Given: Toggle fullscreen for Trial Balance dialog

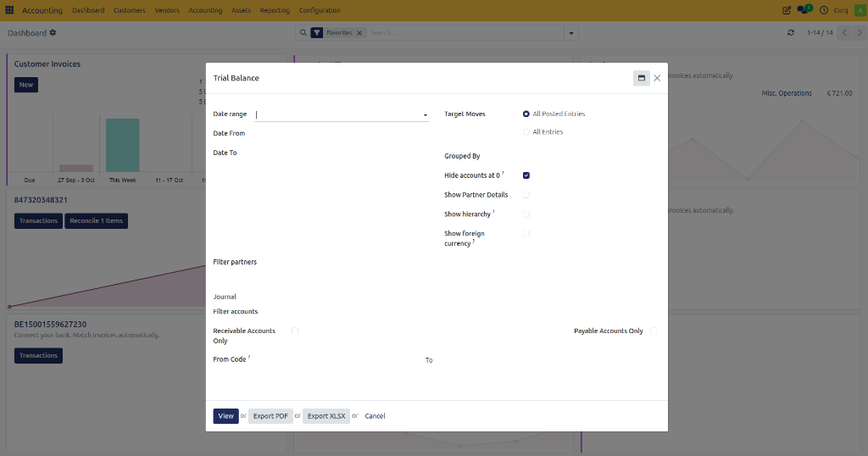Looking at the screenshot, I should click(641, 78).
